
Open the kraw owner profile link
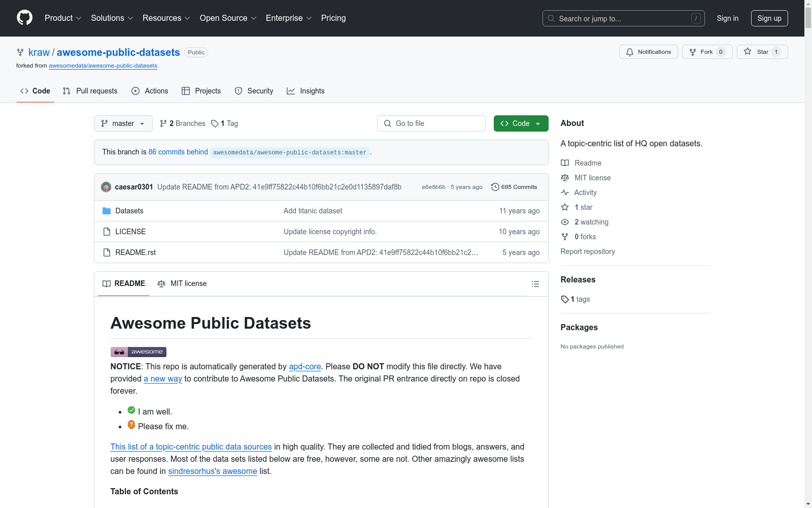39,52
